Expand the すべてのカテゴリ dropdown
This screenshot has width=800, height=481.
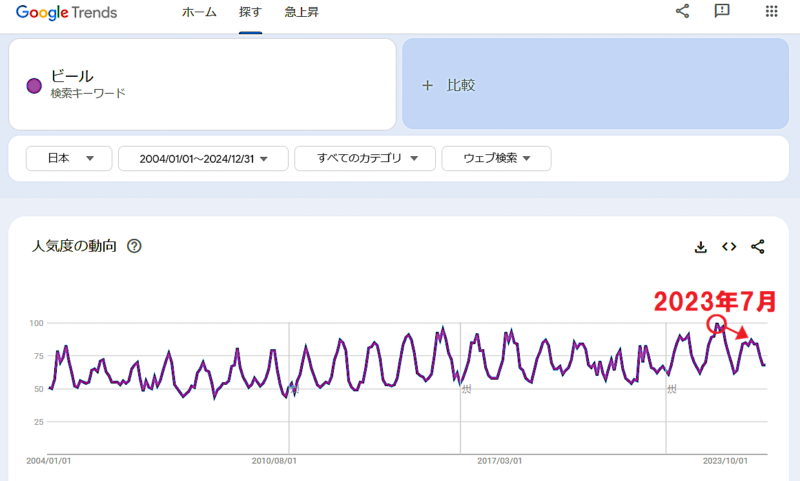[365, 158]
